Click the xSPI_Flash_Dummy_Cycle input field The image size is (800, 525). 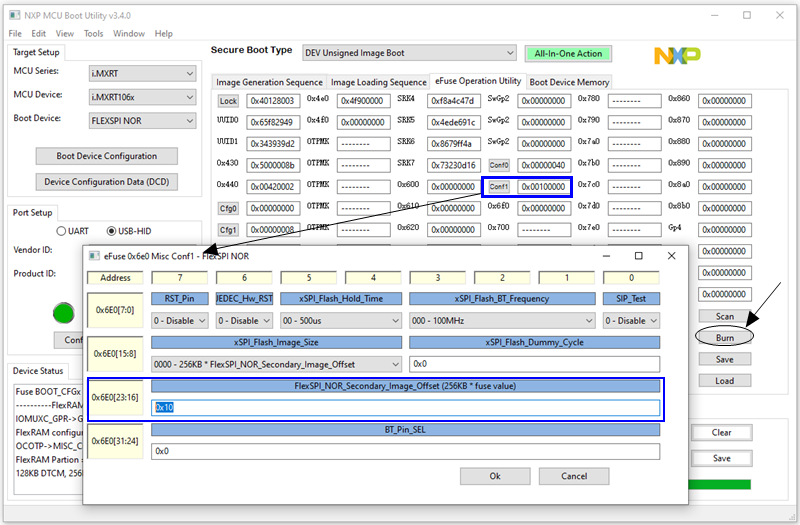coord(535,364)
